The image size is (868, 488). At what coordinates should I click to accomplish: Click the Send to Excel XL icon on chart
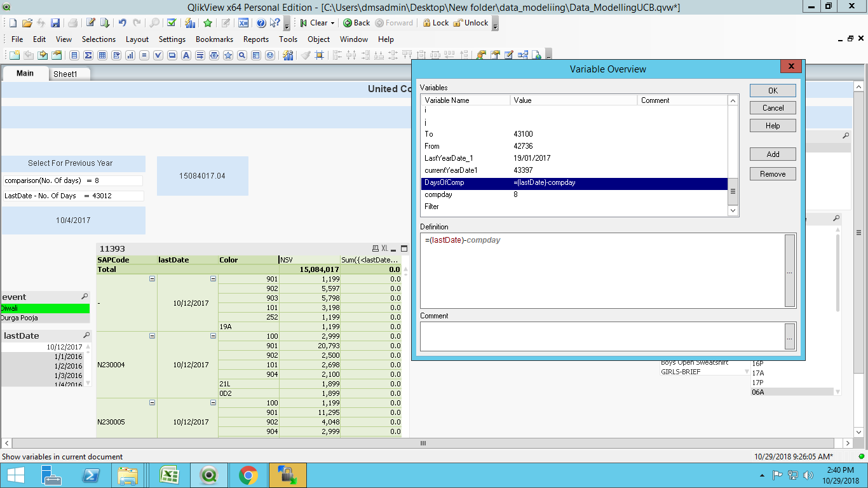click(384, 248)
